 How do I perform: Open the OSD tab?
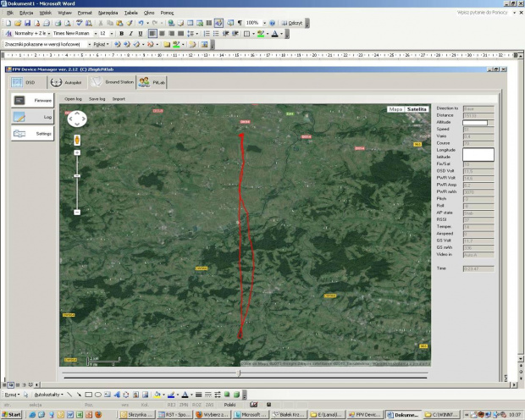(25, 82)
